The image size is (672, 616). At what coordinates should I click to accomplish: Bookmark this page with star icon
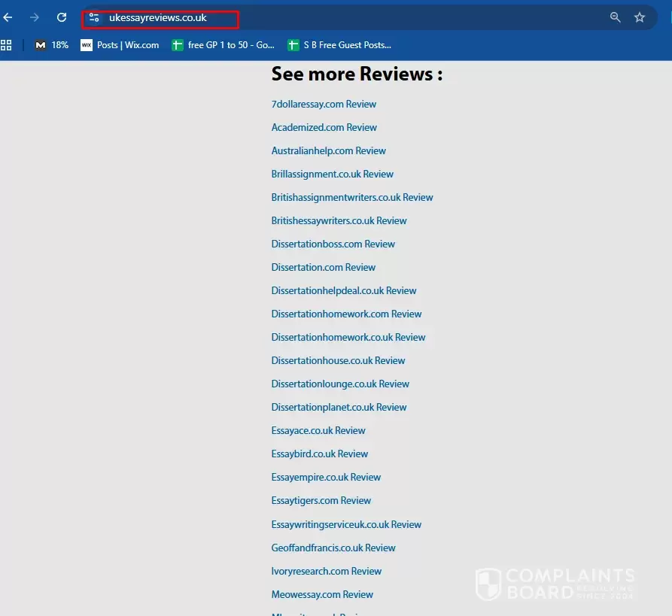640,17
